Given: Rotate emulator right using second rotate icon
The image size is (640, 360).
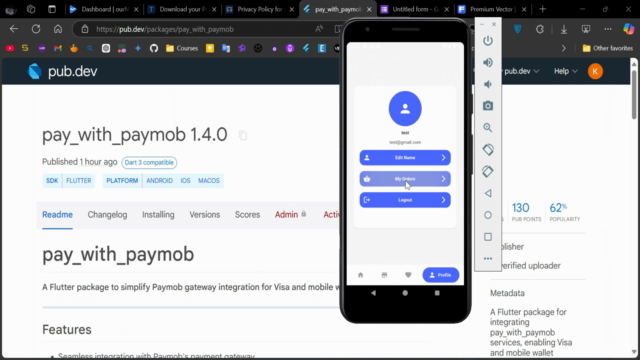Looking at the screenshot, I should [488, 171].
